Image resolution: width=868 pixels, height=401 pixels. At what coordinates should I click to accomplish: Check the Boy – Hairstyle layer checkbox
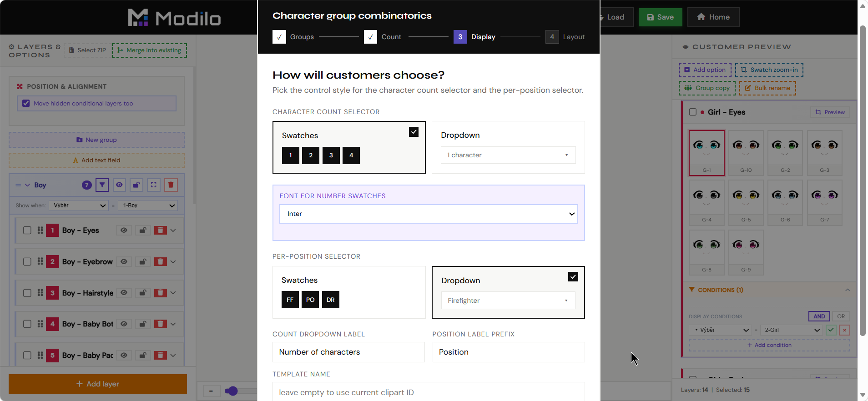click(27, 293)
